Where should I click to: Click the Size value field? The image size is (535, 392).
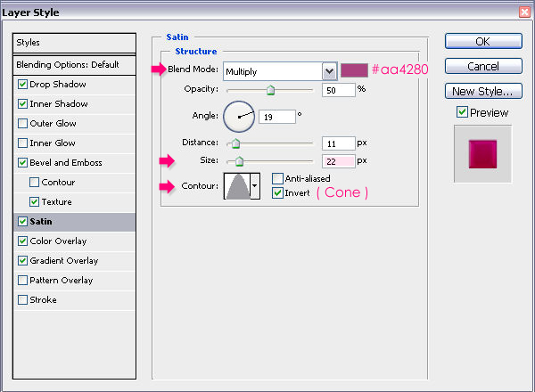coord(339,161)
